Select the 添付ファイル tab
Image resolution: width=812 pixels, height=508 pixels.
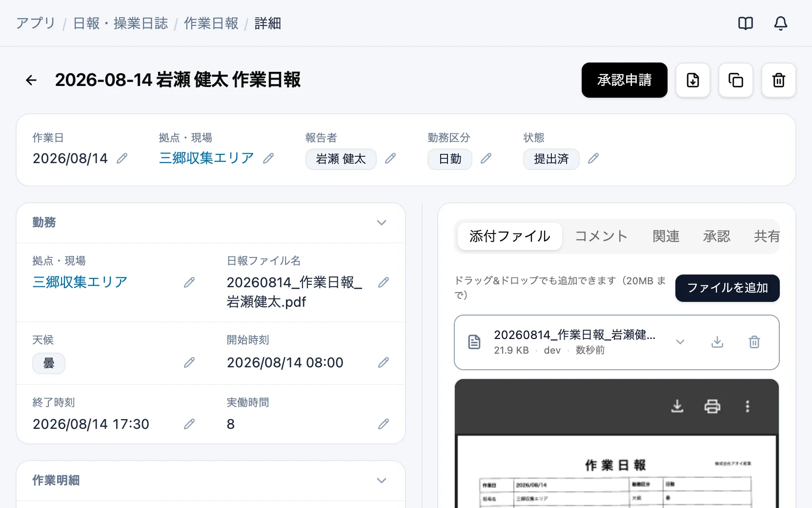[x=510, y=236]
